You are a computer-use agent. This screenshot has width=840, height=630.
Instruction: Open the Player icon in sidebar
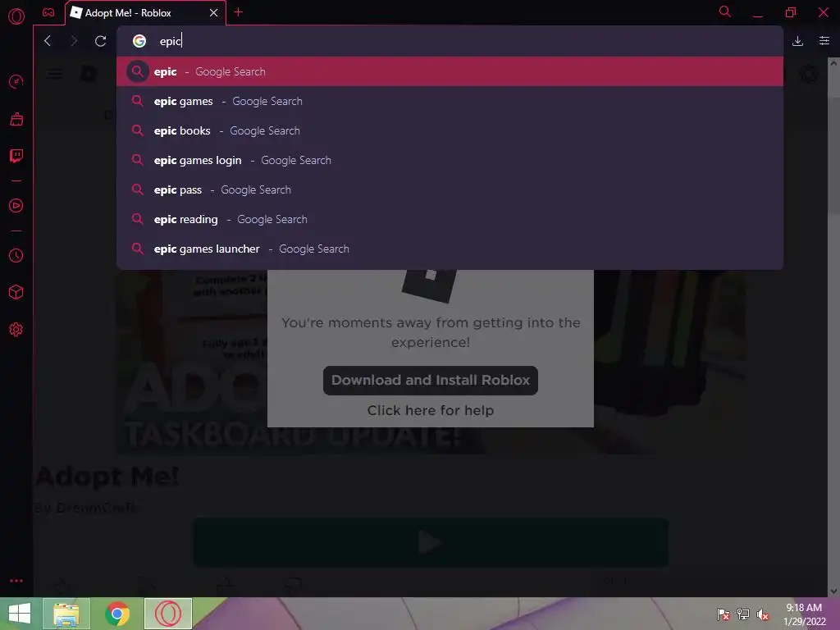[16, 206]
